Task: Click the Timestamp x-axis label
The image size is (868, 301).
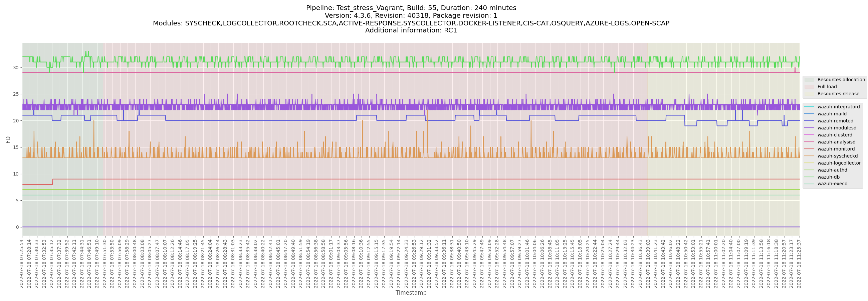Action: pyautogui.click(x=411, y=293)
